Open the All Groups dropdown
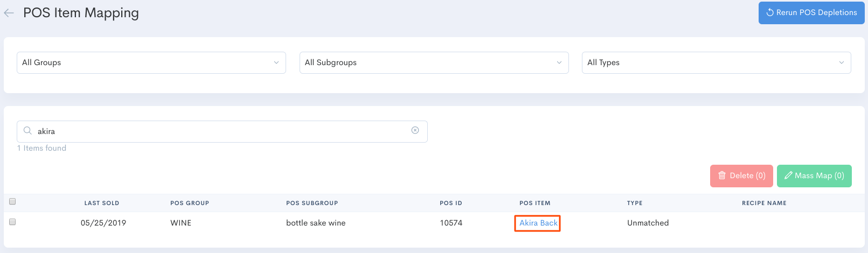This screenshot has height=253, width=868. (x=151, y=62)
